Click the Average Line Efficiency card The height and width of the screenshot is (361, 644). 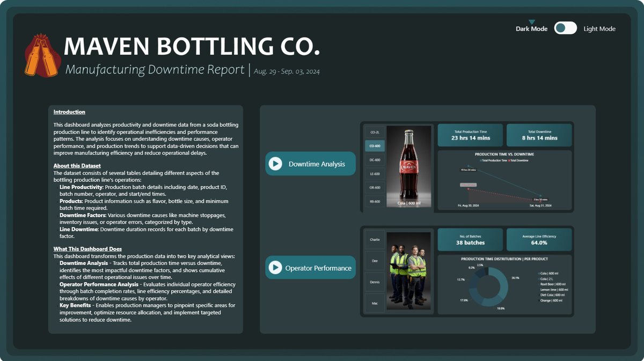[539, 240]
